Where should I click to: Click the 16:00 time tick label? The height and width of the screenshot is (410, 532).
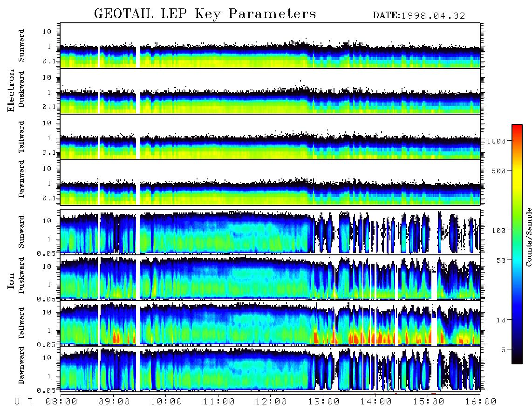tap(481, 402)
